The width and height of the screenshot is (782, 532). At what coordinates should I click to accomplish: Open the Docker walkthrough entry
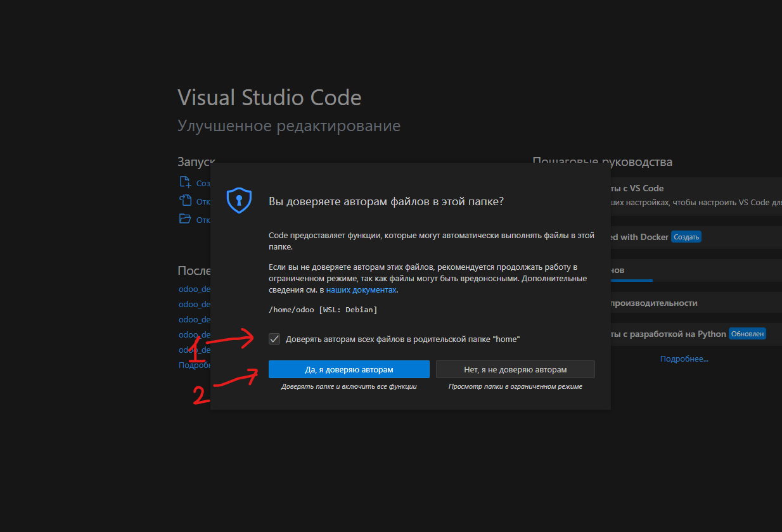(x=696, y=237)
